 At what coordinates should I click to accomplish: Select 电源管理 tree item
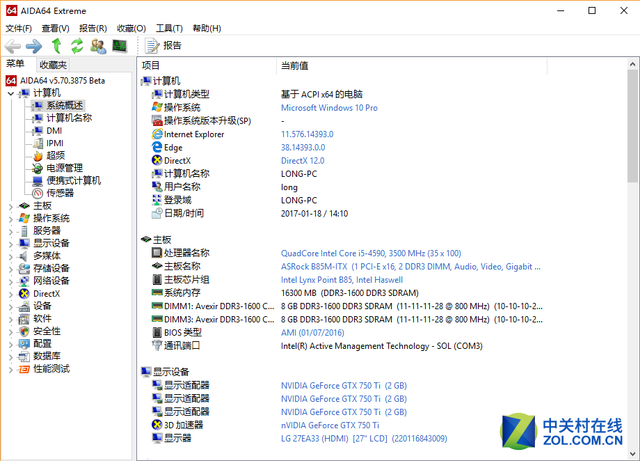(x=64, y=168)
